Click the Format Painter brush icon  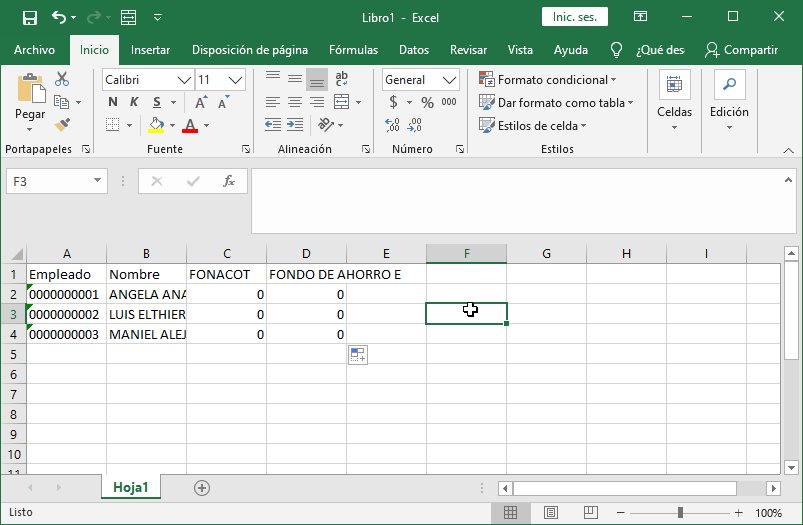62,125
